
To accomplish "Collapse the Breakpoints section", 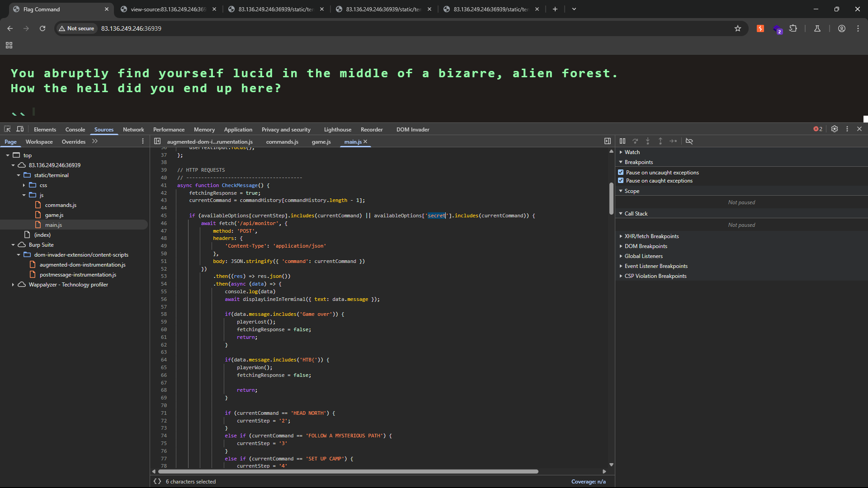I will tap(638, 162).
